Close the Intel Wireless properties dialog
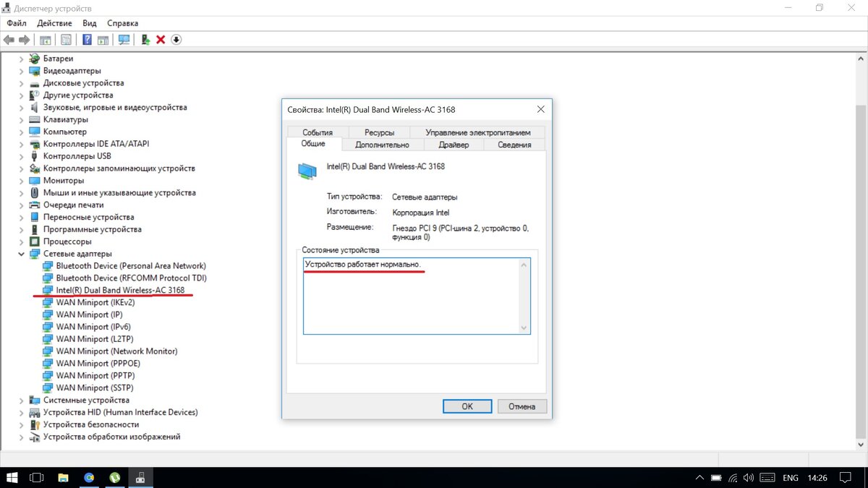Screen dimensions: 868x488 coord(540,109)
